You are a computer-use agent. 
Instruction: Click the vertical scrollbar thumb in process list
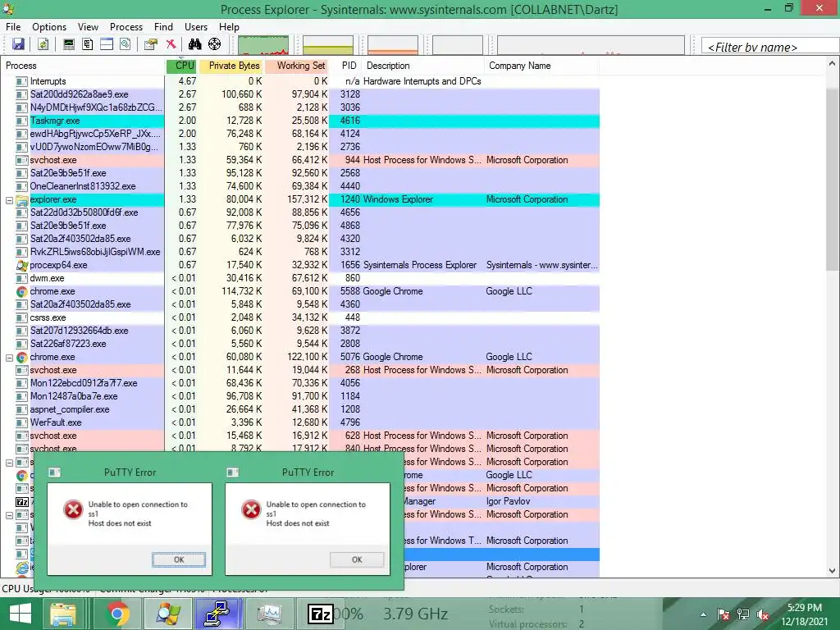pyautogui.click(x=832, y=180)
